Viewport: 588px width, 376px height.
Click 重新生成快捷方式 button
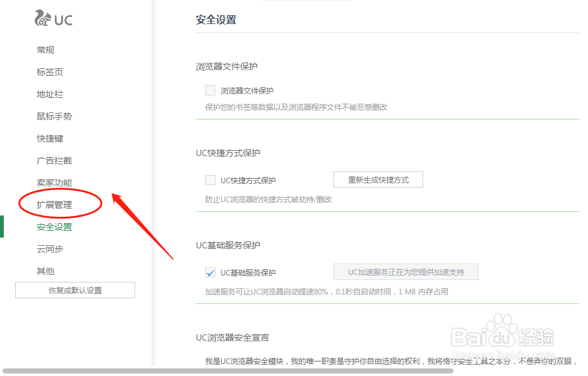point(378,179)
